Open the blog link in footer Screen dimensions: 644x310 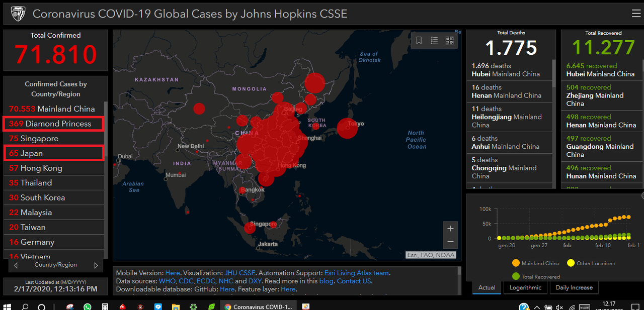tap(326, 281)
